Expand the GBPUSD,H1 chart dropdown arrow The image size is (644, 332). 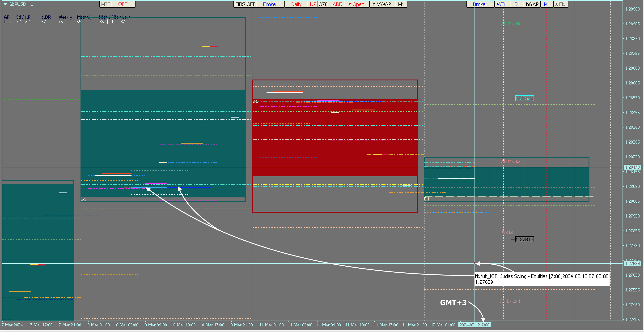point(5,4)
